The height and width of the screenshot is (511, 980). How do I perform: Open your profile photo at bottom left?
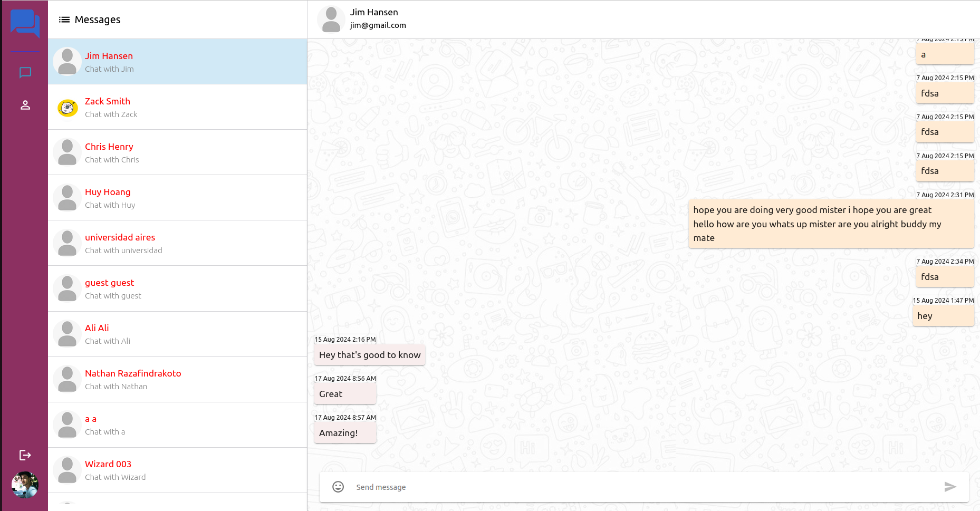pos(25,485)
